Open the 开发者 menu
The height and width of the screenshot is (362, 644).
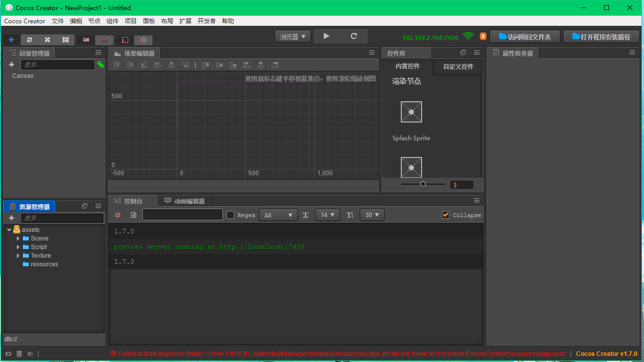pos(207,21)
